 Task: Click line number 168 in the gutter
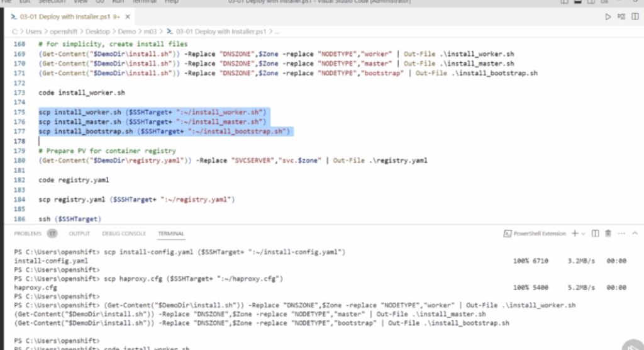click(x=19, y=44)
